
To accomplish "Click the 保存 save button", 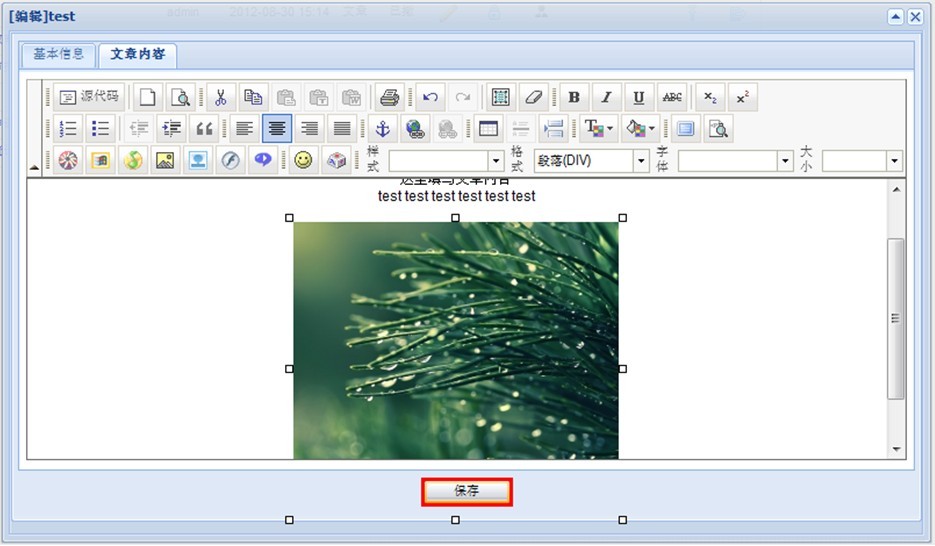I will point(467,491).
